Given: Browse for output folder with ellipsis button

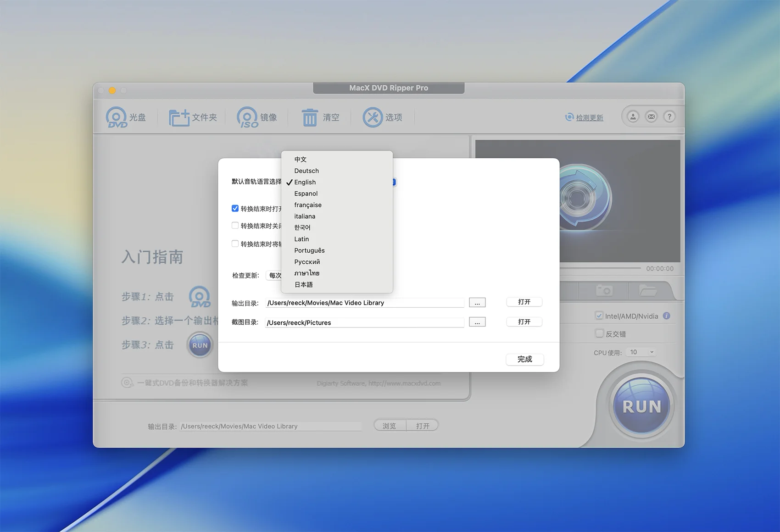Looking at the screenshot, I should (477, 303).
